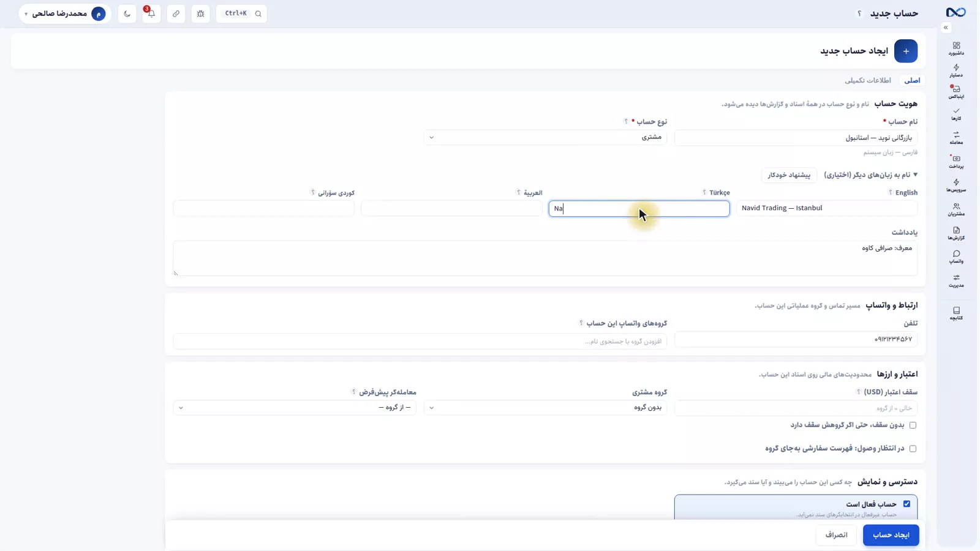
Task: Collapse the نام به زبان‌های دیگر (اختیاری) section
Action: click(x=870, y=175)
